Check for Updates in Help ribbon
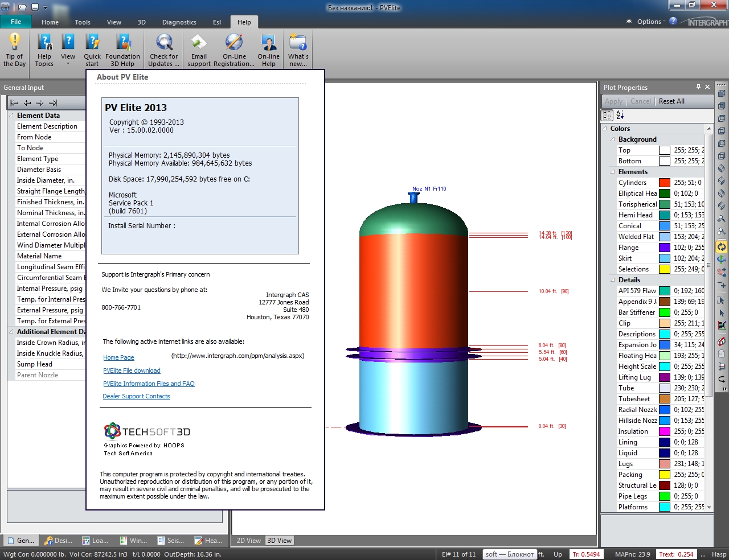The height and width of the screenshot is (560, 729). click(x=164, y=50)
